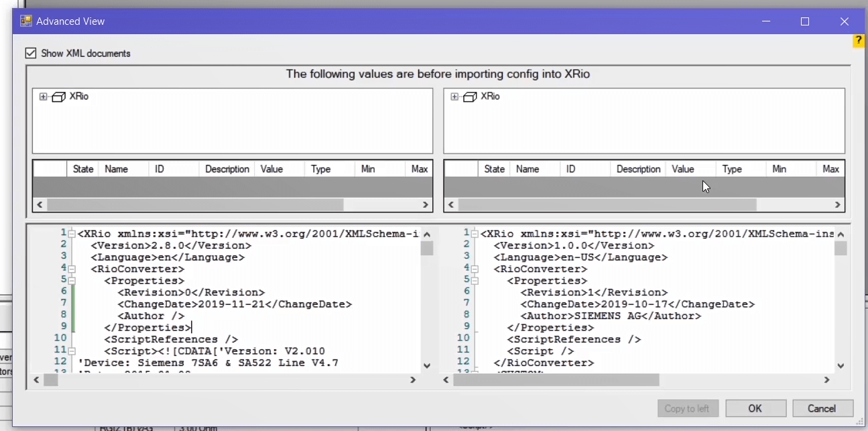Click the Value column header in right table
Image resolution: width=868 pixels, height=431 pixels.
coord(682,169)
